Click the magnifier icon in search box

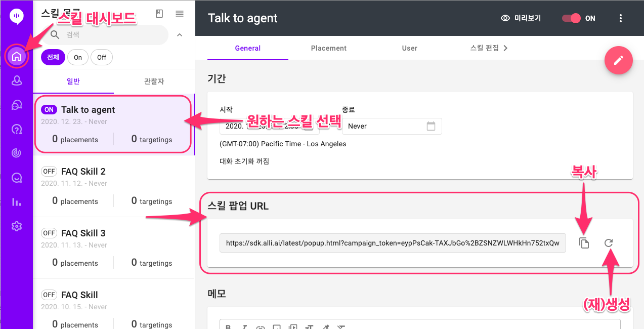(55, 34)
